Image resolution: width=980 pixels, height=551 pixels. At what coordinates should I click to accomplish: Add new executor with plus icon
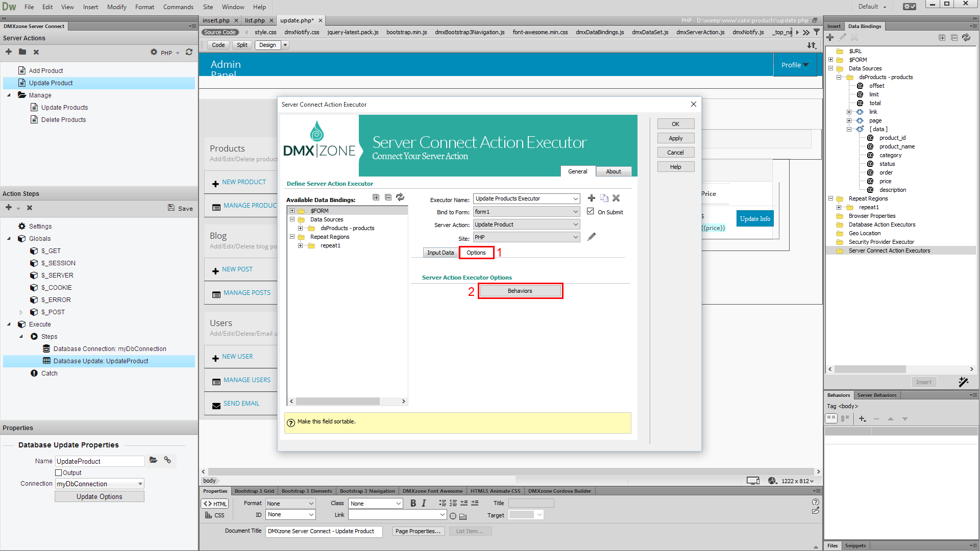(592, 198)
